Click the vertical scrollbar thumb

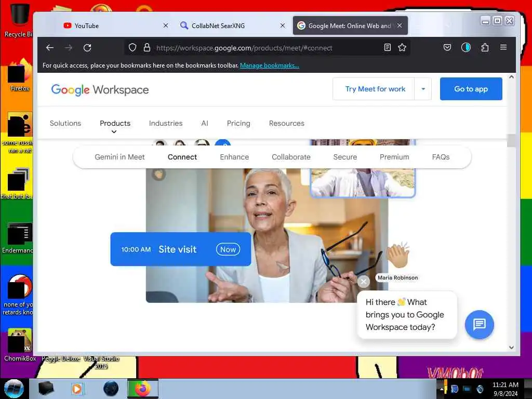pos(511,140)
